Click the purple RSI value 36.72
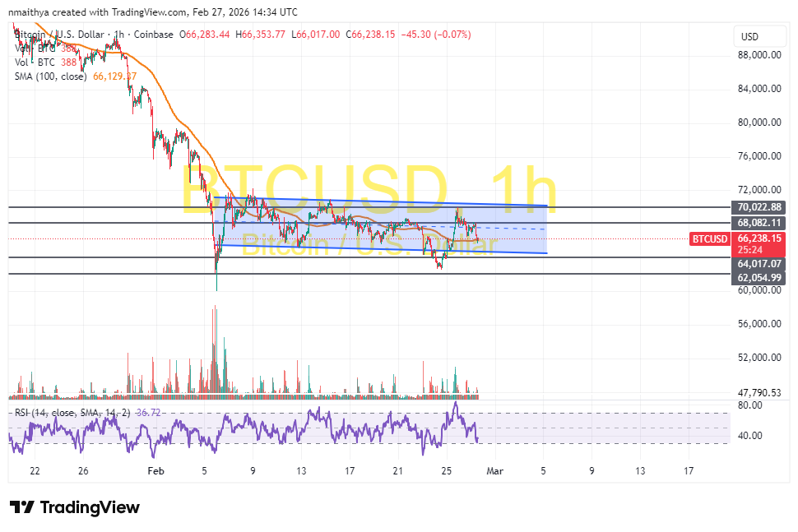The height and width of the screenshot is (532, 798). [x=148, y=411]
